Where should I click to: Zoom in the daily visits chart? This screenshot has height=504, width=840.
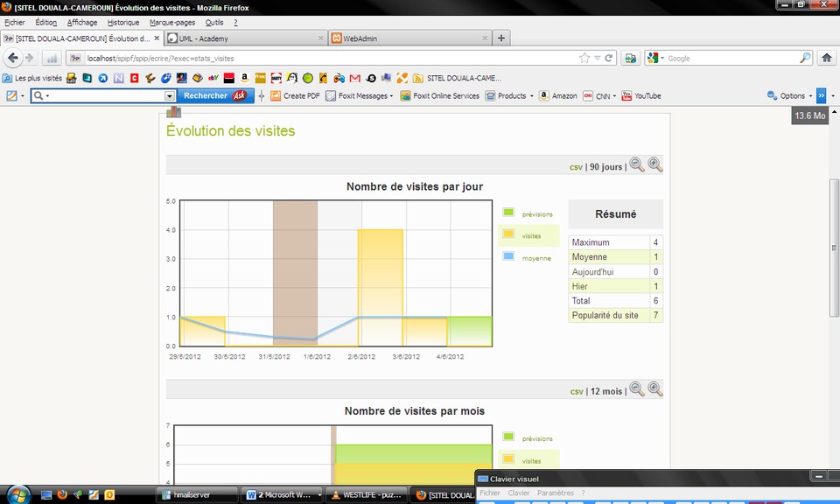tap(654, 165)
